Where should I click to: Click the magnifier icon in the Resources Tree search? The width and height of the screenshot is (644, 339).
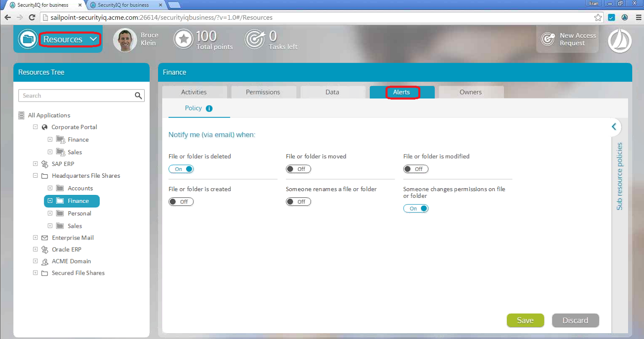138,96
